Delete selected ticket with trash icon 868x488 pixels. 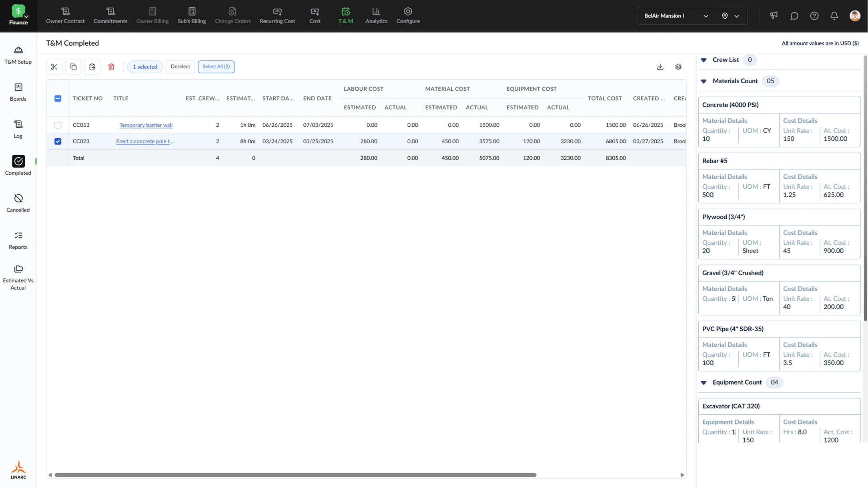(111, 67)
